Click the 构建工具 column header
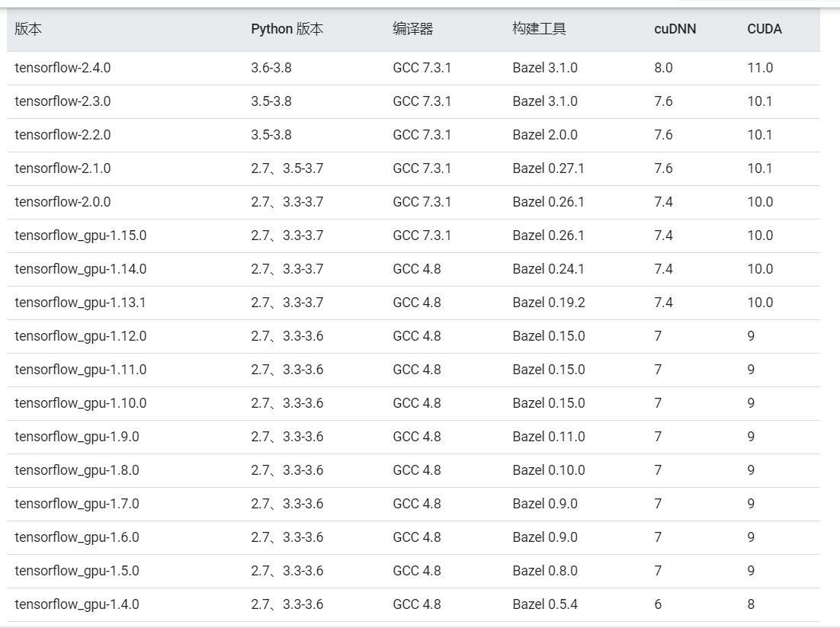Image resolution: width=840 pixels, height=628 pixels. [x=539, y=29]
